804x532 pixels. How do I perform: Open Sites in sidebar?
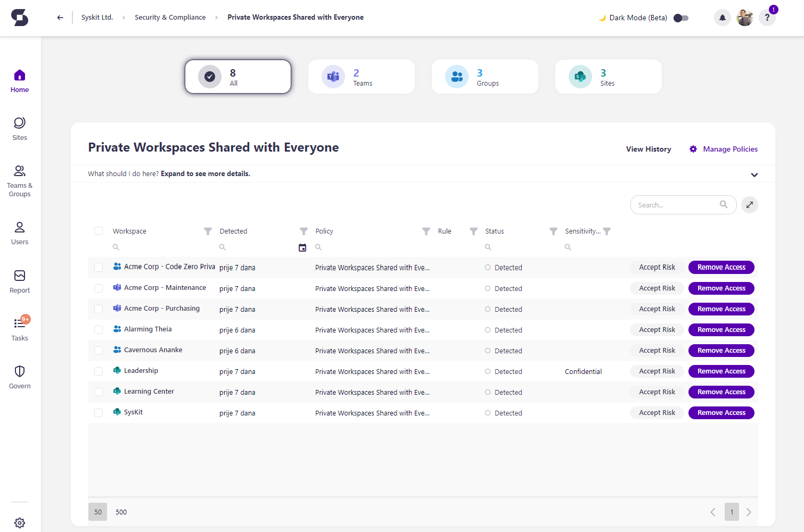coord(20,129)
